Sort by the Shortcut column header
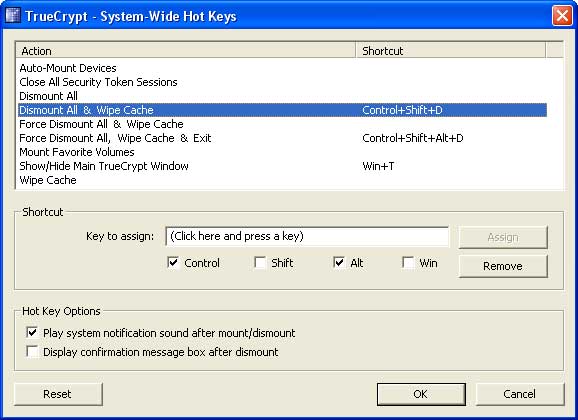 coord(450,51)
